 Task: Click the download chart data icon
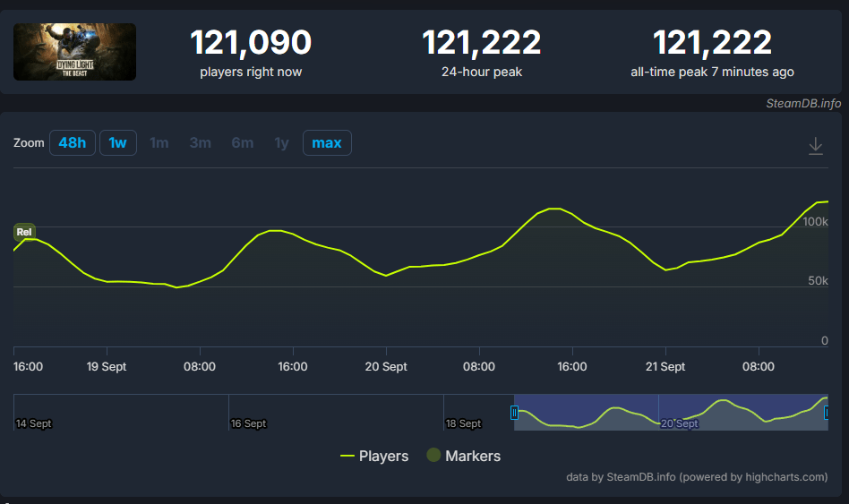coord(815,146)
